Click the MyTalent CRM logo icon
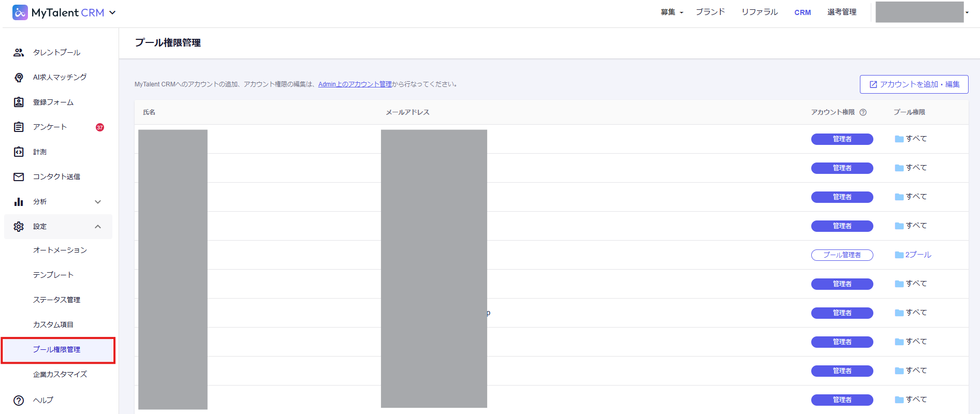The height and width of the screenshot is (414, 980). [x=20, y=12]
